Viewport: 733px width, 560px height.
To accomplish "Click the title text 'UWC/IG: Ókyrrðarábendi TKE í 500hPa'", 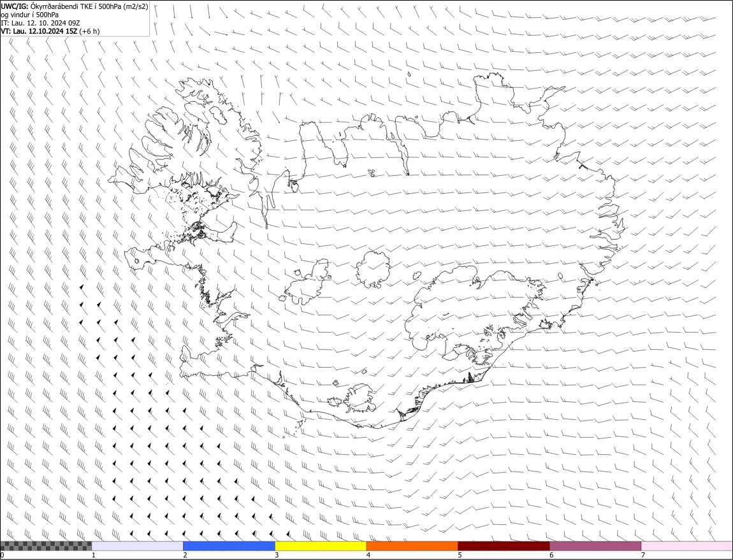I will coord(62,6).
